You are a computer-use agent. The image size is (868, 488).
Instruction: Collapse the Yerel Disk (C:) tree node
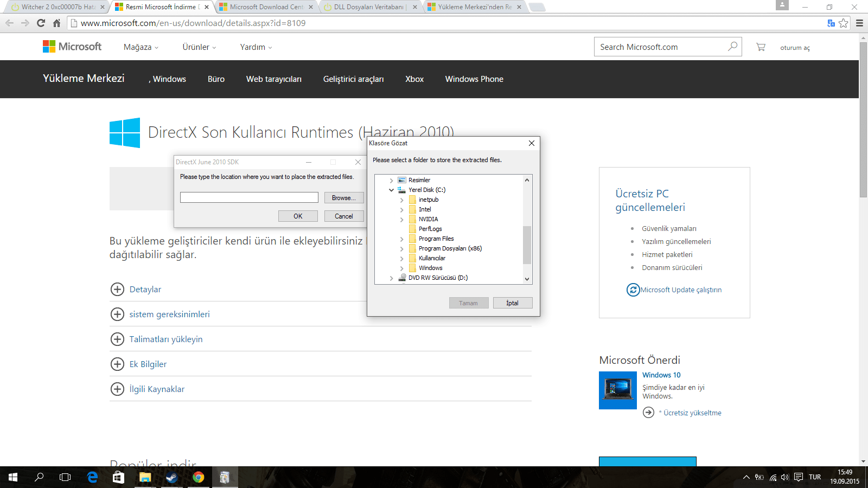tap(391, 190)
